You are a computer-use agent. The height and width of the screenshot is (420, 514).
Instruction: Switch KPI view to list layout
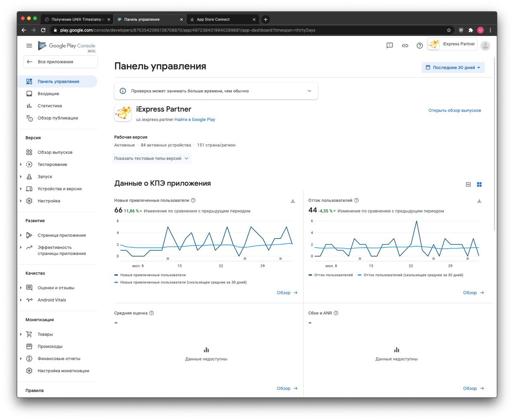[x=468, y=185]
